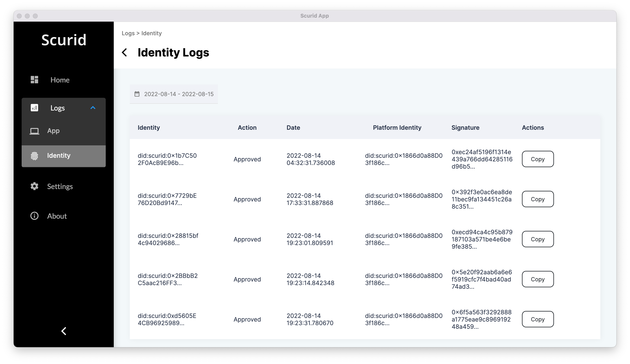Click the Platform Identity column header
This screenshot has height=364, width=630.
pos(397,128)
